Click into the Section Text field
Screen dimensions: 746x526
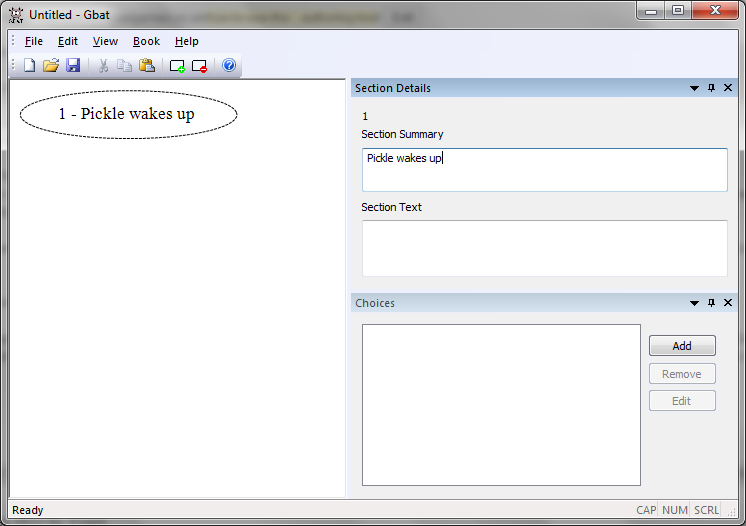(545, 248)
